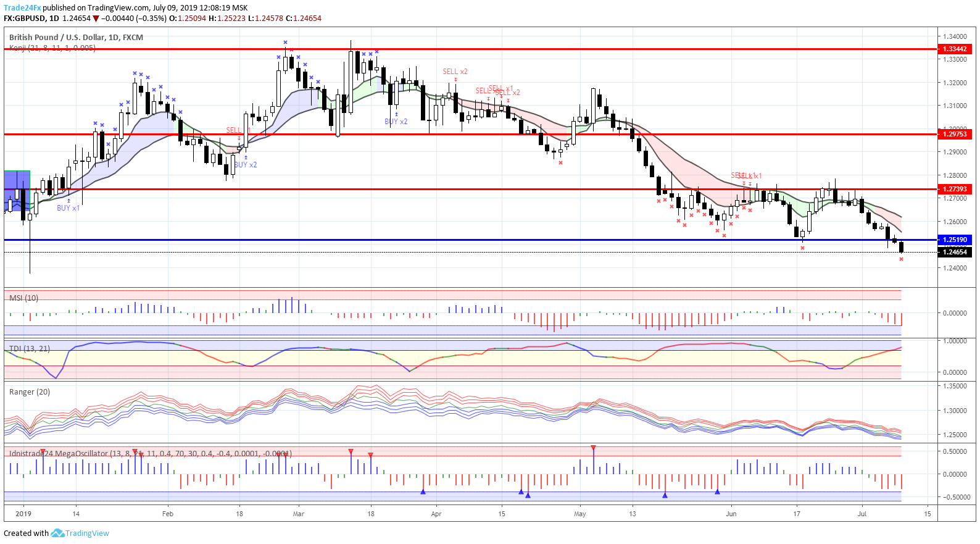This screenshot has height=544, width=980.
Task: Click the TradingView logo at bottom
Action: [80, 533]
